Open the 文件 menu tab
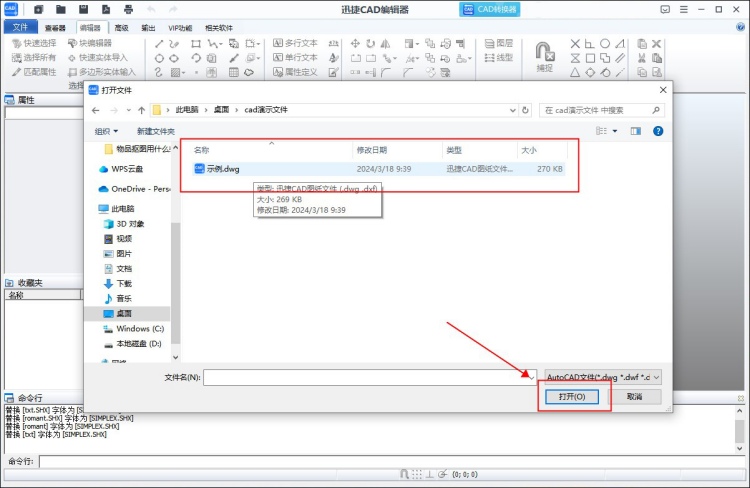The height and width of the screenshot is (488, 750). tap(20, 27)
